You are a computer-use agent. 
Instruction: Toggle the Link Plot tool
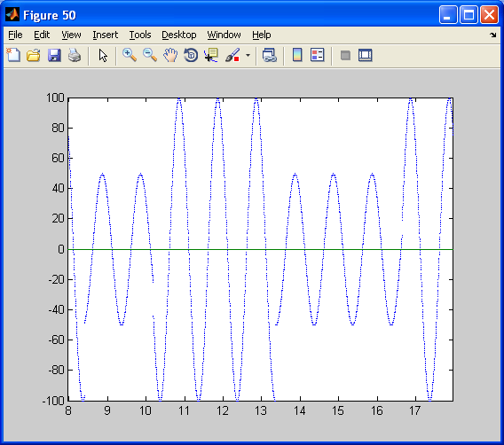coord(270,55)
